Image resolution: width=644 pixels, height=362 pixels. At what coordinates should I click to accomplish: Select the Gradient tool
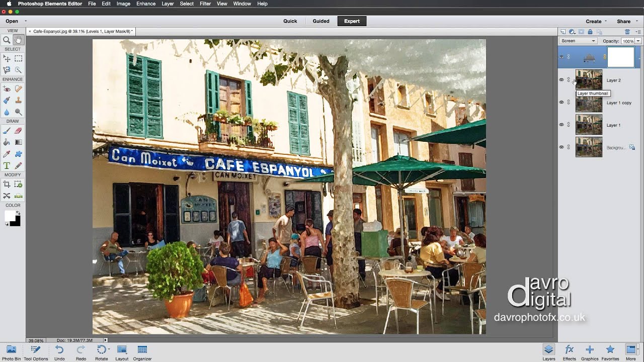pos(18,142)
